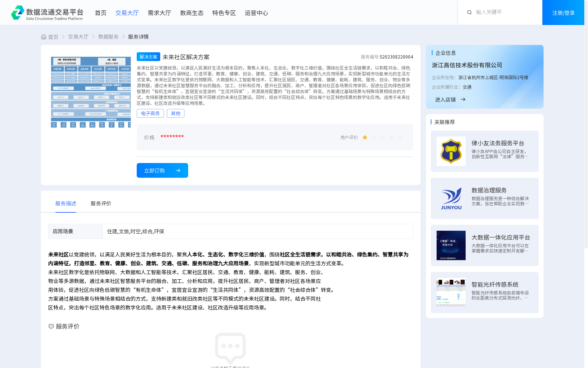588x368 pixels.
Task: Open 律小友法务服务平台 recommendation title
Action: click(x=498, y=143)
